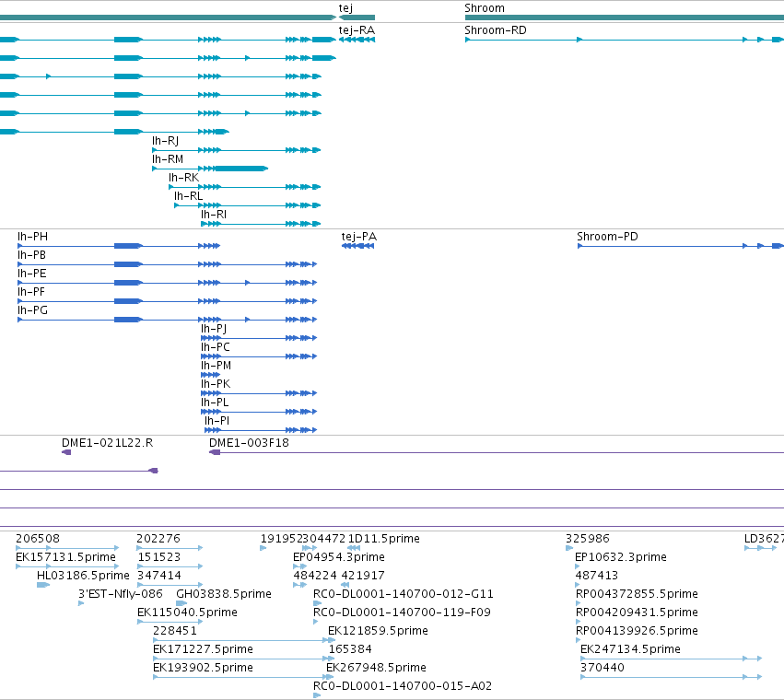Select EST RP004372855.5prime
Screen dimensions: 784x700
637,594
